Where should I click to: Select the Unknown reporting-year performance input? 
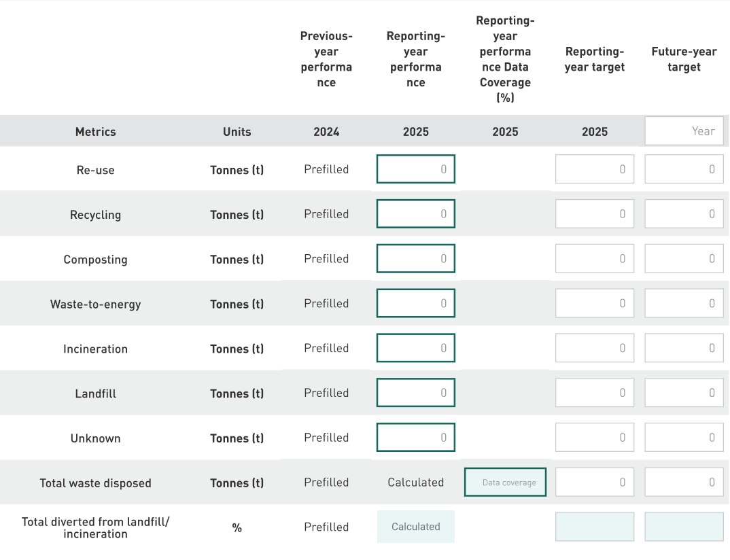(415, 438)
